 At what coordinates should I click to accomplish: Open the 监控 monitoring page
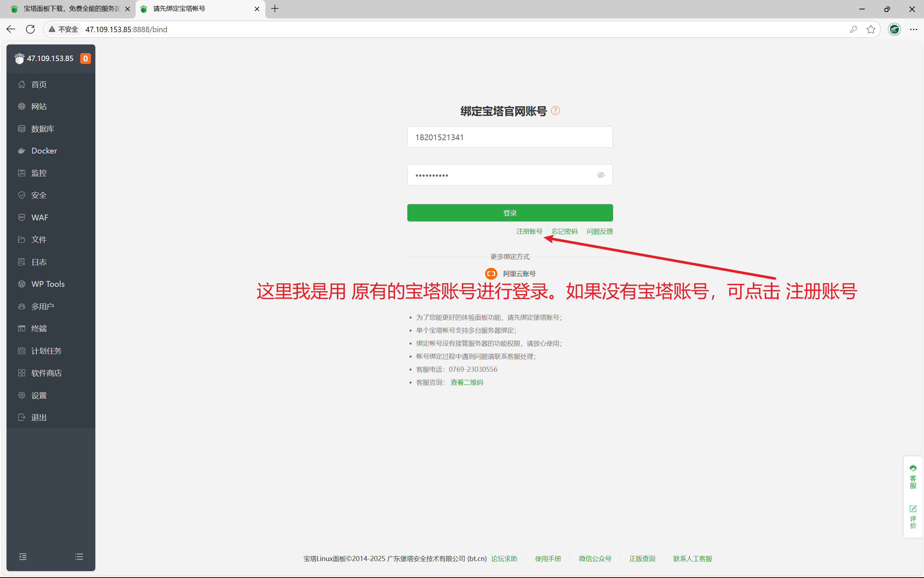click(x=38, y=173)
